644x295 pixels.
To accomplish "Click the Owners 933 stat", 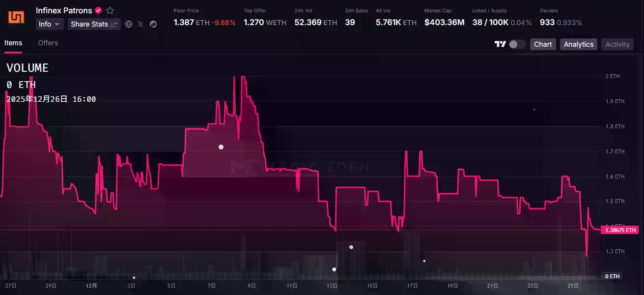I will tap(560, 22).
